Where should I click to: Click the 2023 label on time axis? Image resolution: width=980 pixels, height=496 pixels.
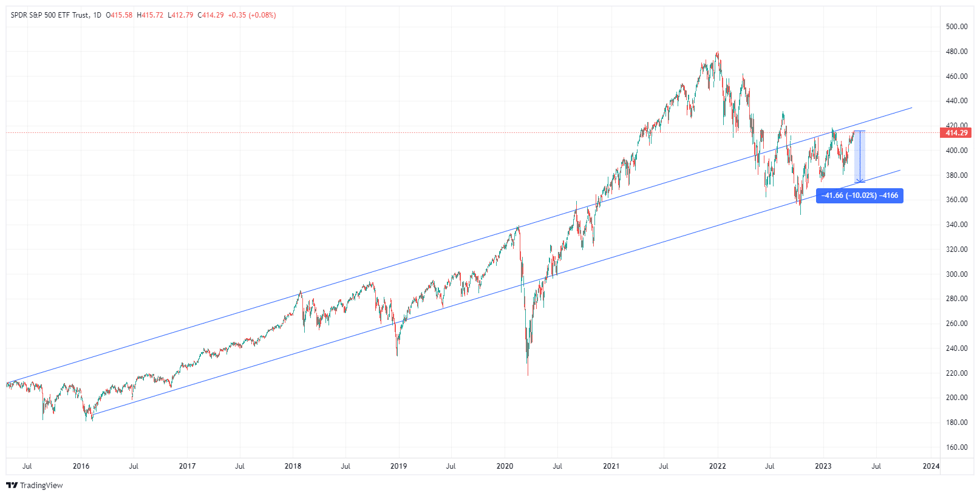(x=823, y=466)
